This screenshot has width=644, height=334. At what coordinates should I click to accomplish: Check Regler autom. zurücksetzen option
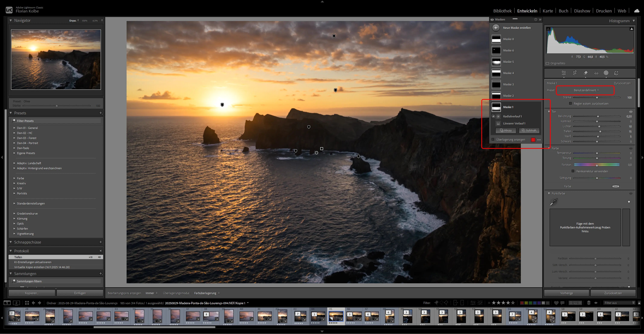pyautogui.click(x=570, y=104)
